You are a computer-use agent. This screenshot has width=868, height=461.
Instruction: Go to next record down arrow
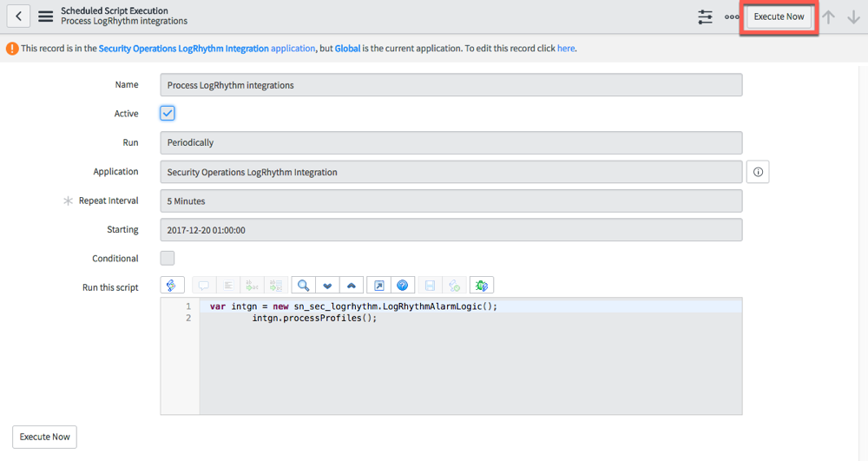pyautogui.click(x=853, y=16)
